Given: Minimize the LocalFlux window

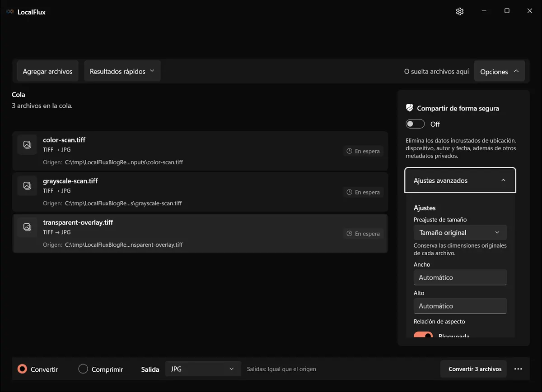Looking at the screenshot, I should (484, 11).
